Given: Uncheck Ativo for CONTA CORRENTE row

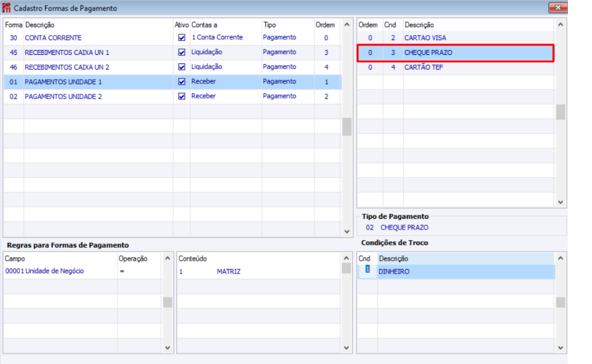Looking at the screenshot, I should point(181,38).
